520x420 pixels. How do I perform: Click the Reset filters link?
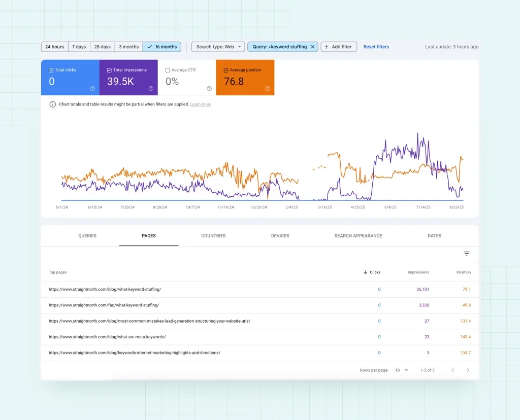(376, 47)
